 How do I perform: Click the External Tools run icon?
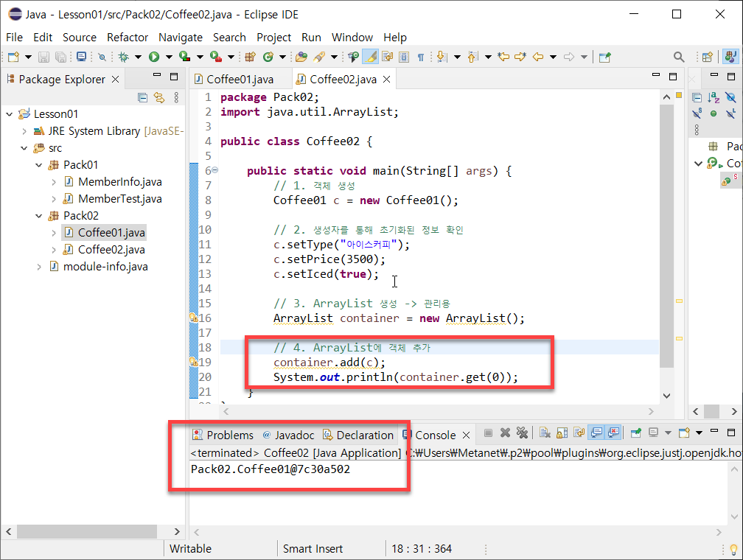216,57
